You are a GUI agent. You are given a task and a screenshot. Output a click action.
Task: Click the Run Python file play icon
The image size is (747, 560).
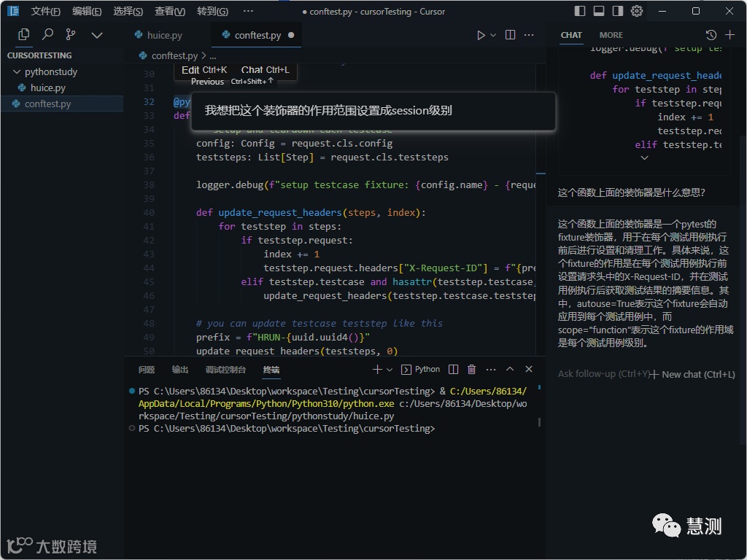click(x=481, y=35)
